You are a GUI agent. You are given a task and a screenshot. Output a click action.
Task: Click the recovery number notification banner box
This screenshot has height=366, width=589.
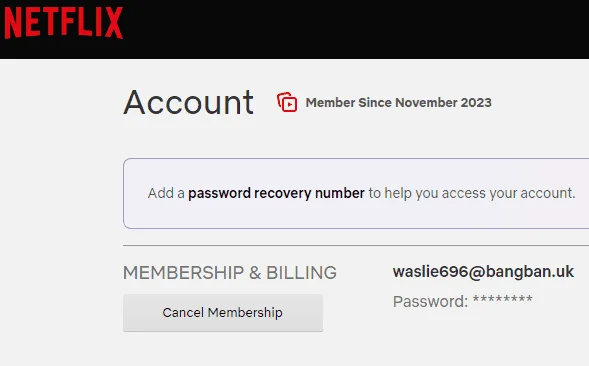pos(356,193)
